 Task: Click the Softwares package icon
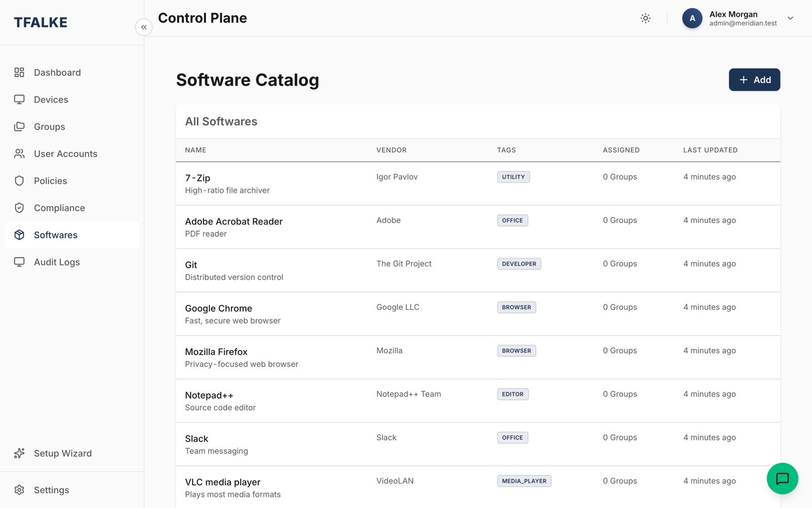tap(19, 235)
